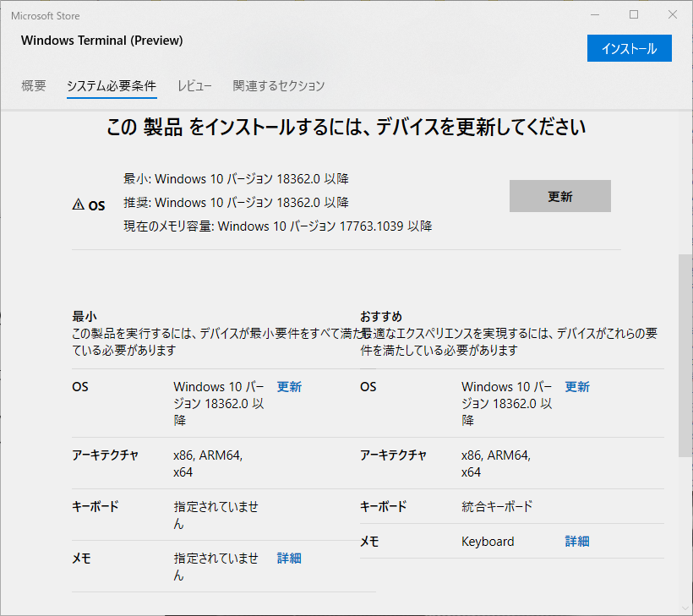Click the scrollbar down arrow
The width and height of the screenshot is (693, 616).
(x=685, y=608)
